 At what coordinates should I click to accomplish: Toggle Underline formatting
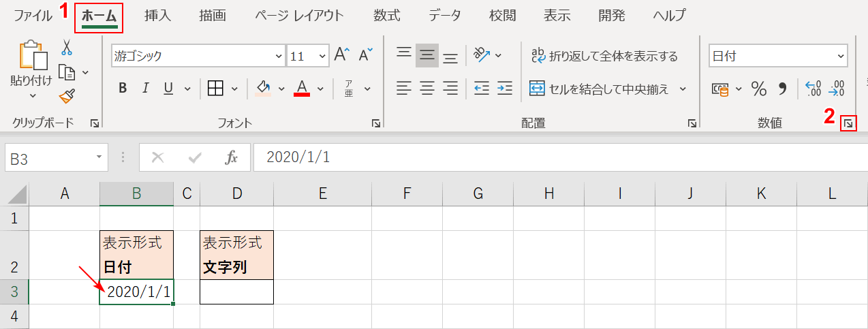coord(168,88)
